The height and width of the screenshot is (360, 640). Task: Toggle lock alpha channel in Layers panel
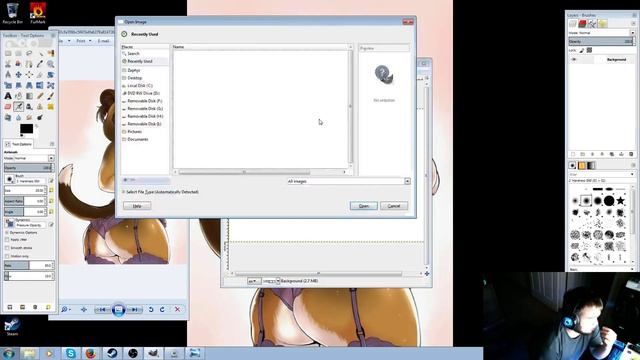tap(589, 50)
